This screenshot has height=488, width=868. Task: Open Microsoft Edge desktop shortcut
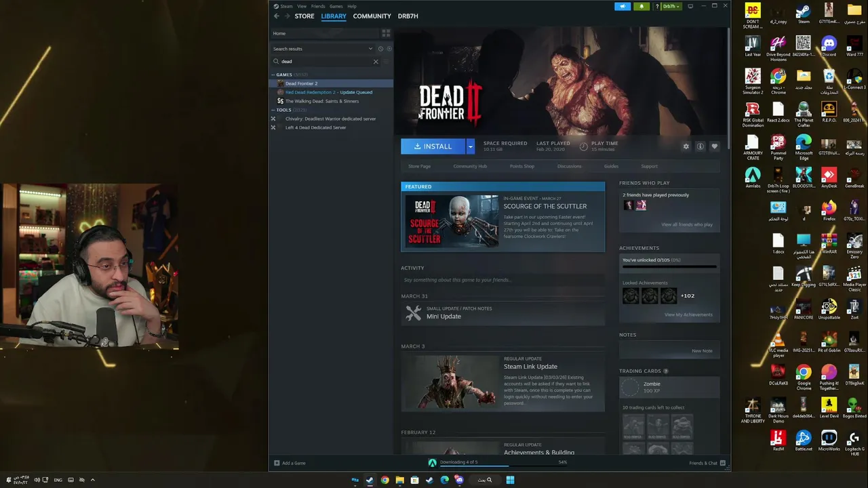(804, 147)
